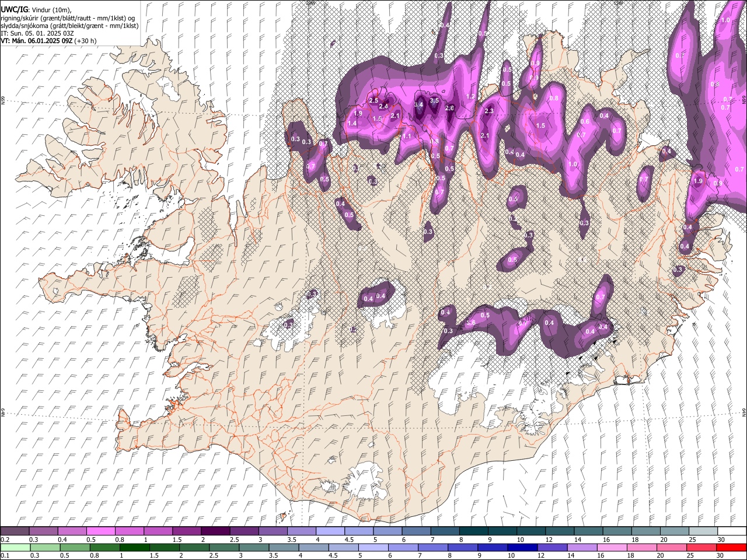The width and height of the screenshot is (747, 560).
Task: Click the bright red 30 swatch in the lower legend bar
Action: [x=731, y=548]
